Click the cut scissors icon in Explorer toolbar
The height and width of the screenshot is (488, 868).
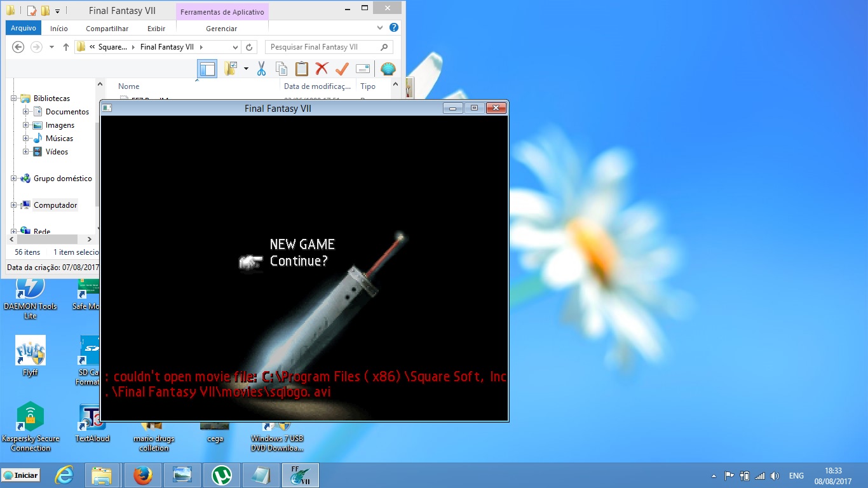pos(261,69)
